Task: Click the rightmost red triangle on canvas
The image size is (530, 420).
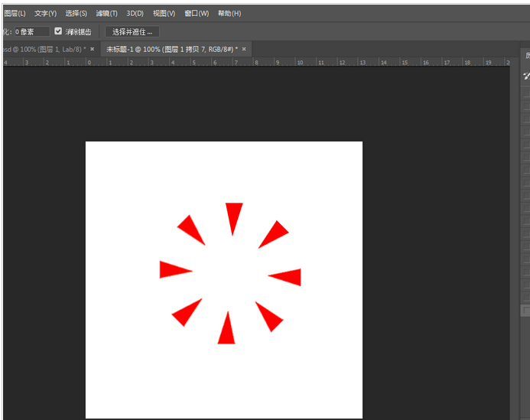Action: pyautogui.click(x=289, y=276)
